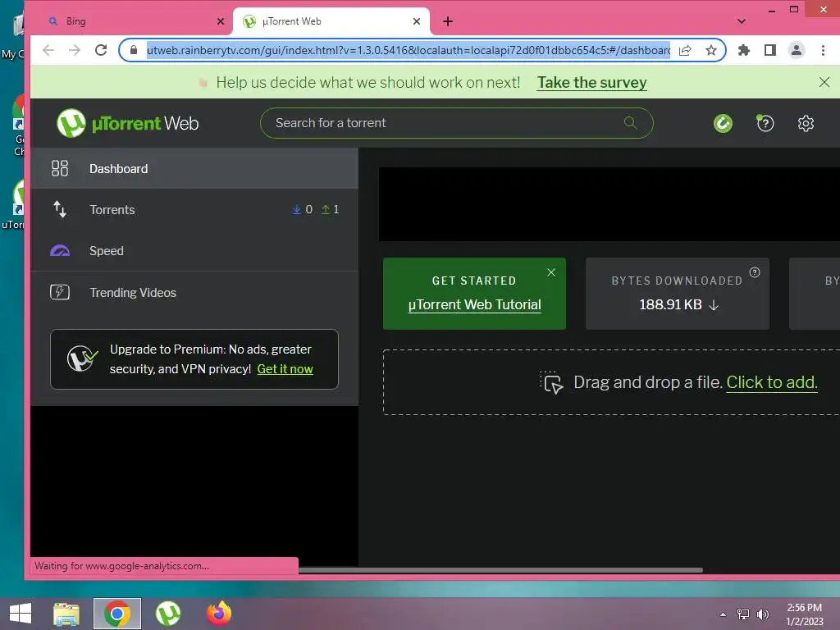Open the help question-mark icon
Image resolution: width=840 pixels, height=630 pixels.
(x=765, y=123)
